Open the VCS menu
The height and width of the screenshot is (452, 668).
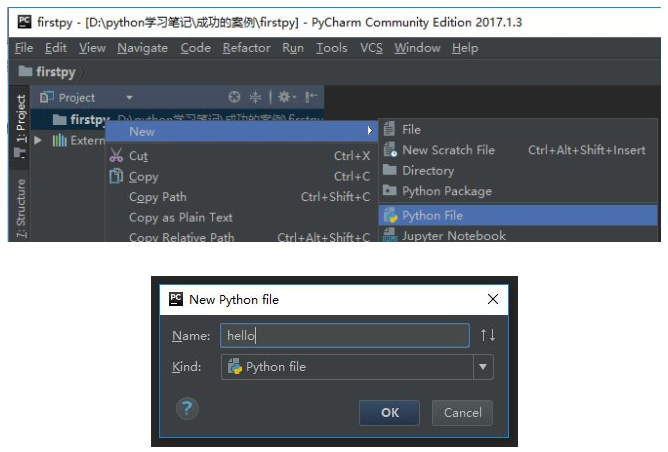[x=371, y=48]
